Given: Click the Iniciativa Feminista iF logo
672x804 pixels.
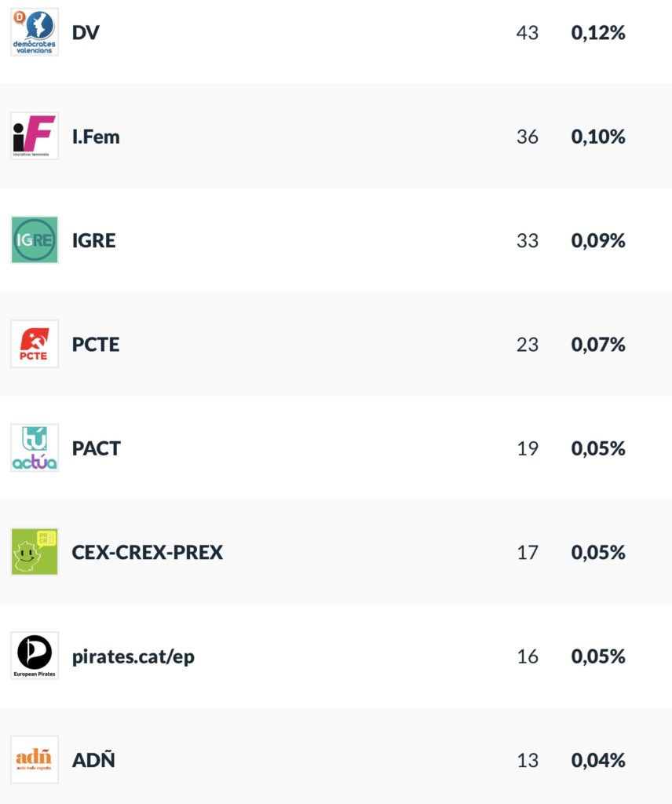Looking at the screenshot, I should coord(35,136).
